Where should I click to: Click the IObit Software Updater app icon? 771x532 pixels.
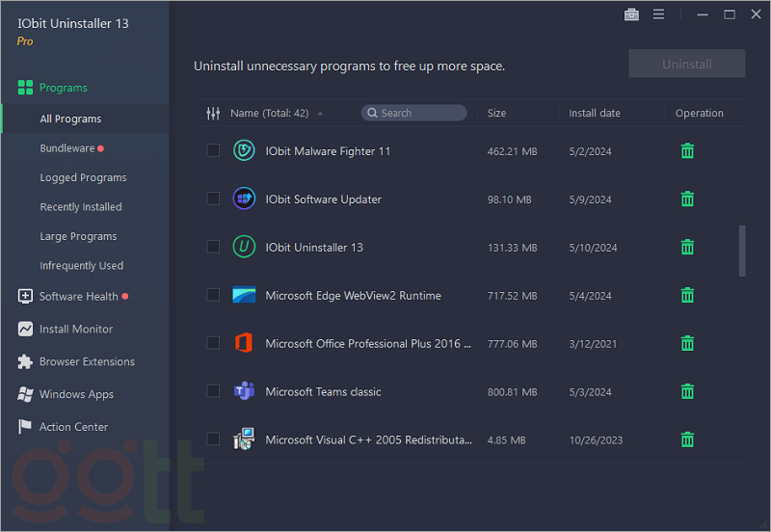[x=244, y=199]
